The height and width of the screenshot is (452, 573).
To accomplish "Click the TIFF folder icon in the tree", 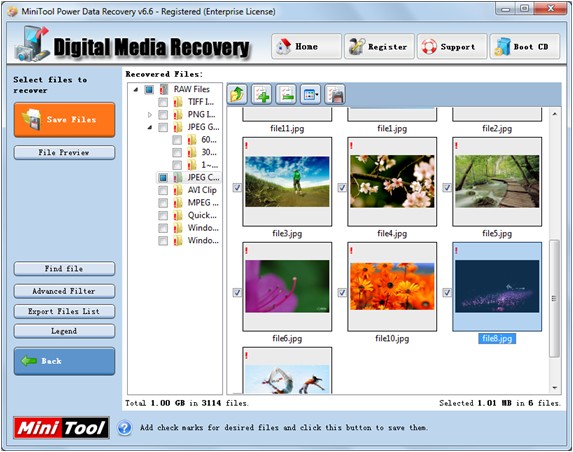I will (178, 102).
